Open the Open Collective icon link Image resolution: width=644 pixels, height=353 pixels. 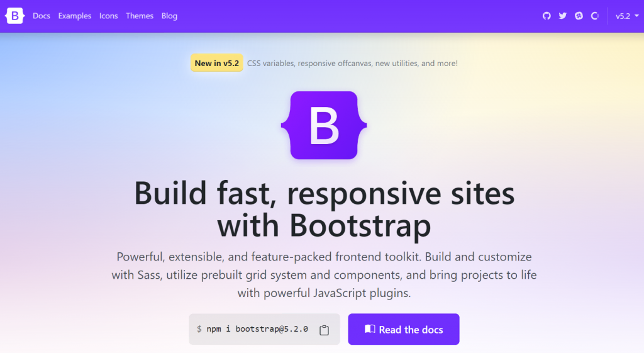click(x=595, y=16)
